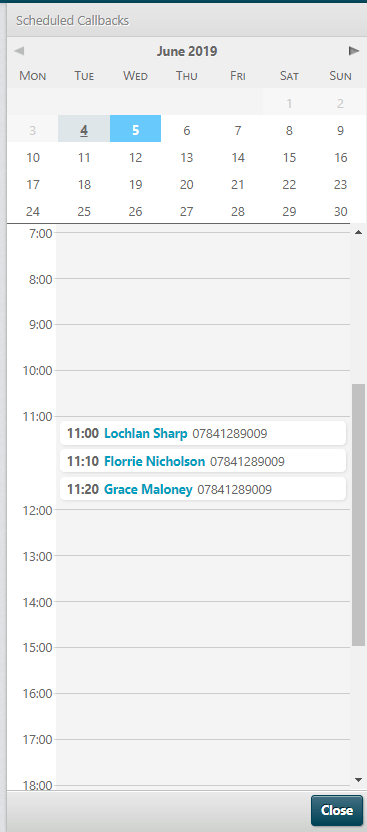The width and height of the screenshot is (367, 832).
Task: Click June 2019 month header
Action: 187,51
